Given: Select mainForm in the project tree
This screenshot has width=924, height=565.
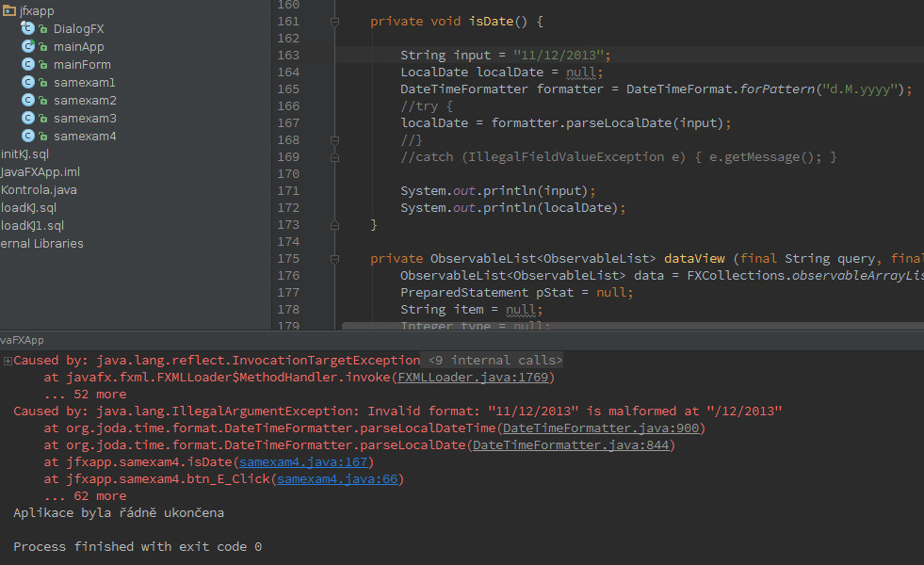Looking at the screenshot, I should click(82, 64).
